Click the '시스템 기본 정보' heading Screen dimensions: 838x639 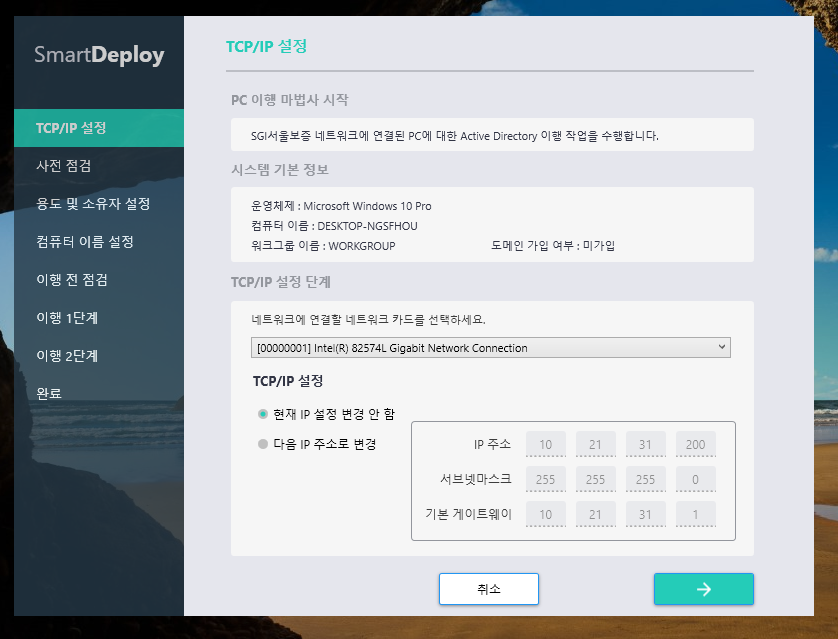pyautogui.click(x=280, y=170)
